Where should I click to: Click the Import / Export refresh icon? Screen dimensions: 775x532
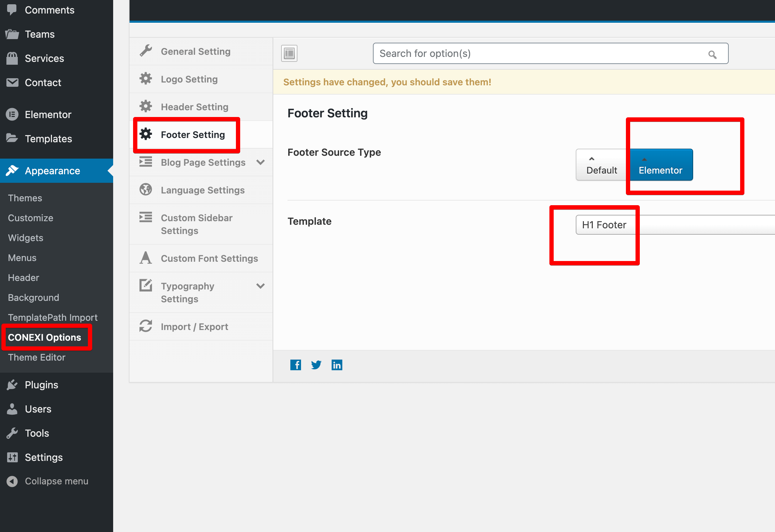click(146, 326)
